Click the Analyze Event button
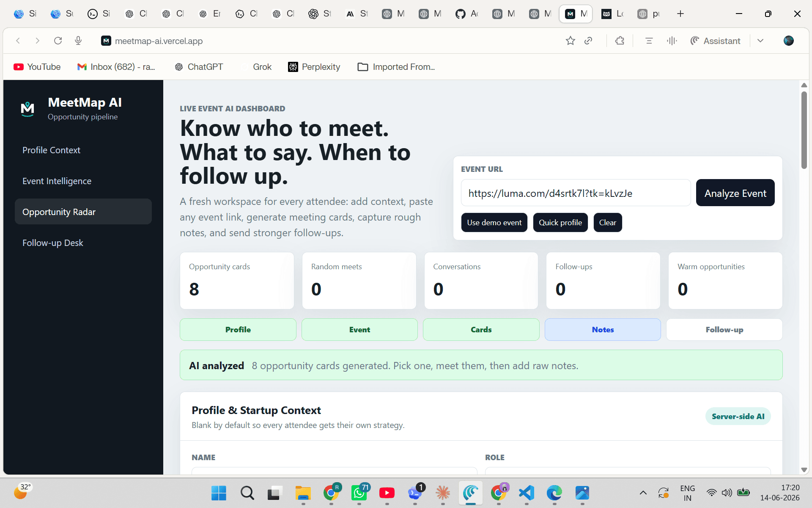This screenshot has height=508, width=812. click(x=735, y=193)
